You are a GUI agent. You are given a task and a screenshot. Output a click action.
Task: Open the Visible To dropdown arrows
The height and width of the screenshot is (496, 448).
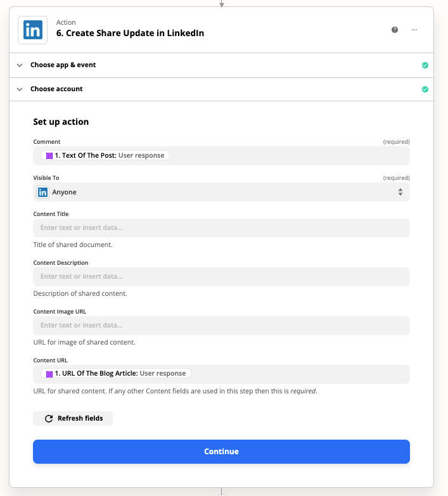click(x=400, y=192)
